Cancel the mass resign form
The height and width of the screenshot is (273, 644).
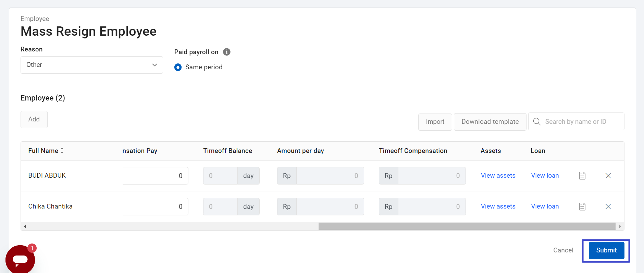click(563, 250)
